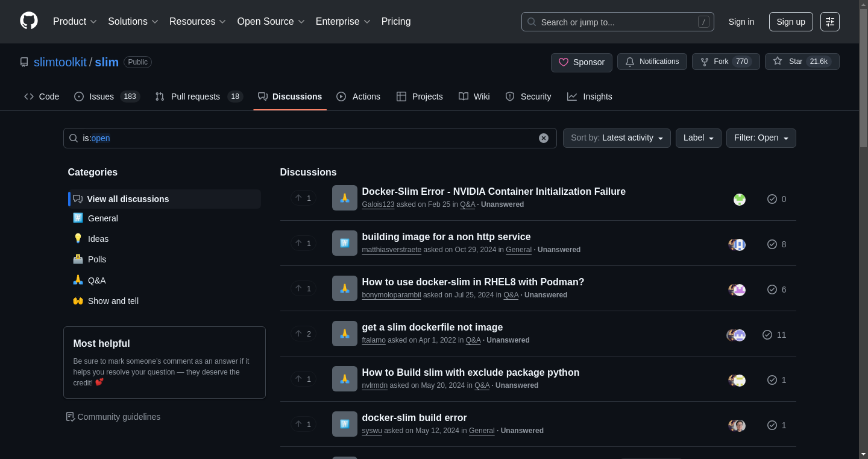Select the Q&A category
This screenshot has height=459, width=868.
point(164,280)
